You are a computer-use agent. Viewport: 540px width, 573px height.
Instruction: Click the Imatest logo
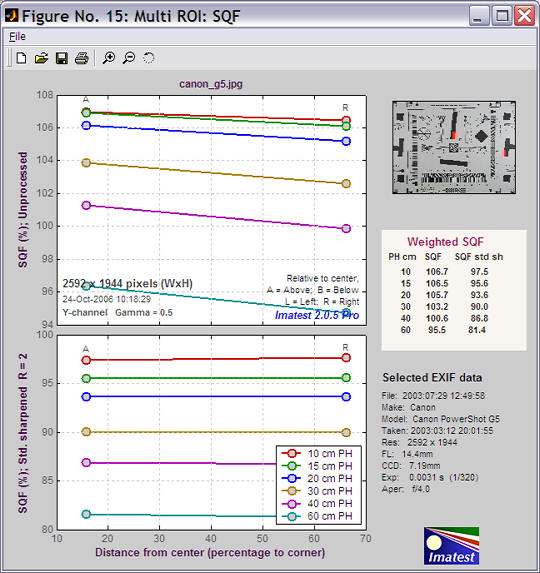click(452, 546)
